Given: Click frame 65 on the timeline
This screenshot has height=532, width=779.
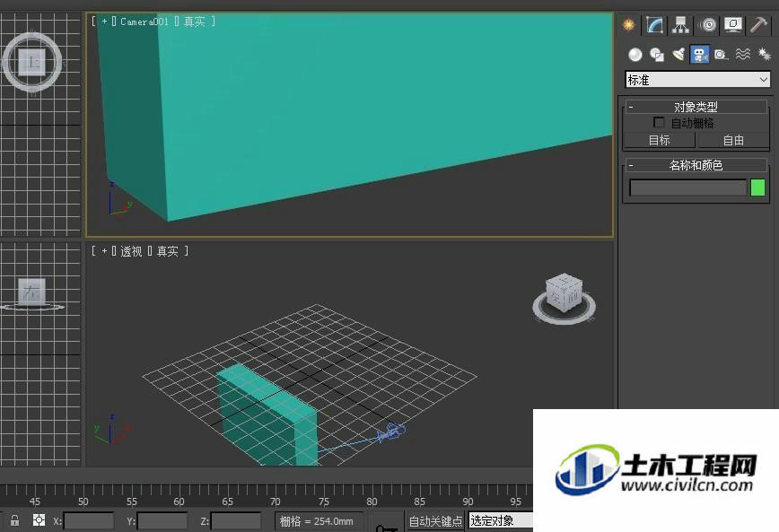Looking at the screenshot, I should tap(228, 501).
